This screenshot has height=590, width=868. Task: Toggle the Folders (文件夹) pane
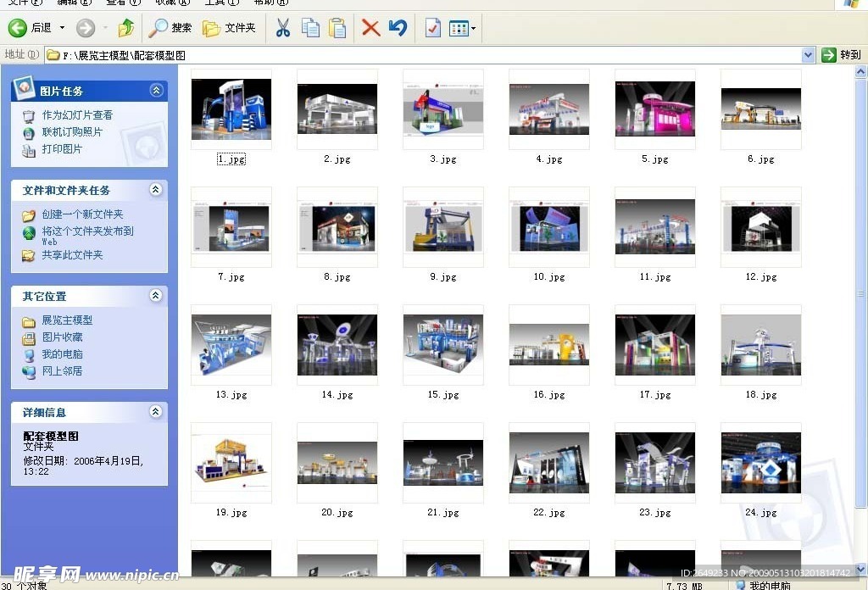(x=229, y=28)
